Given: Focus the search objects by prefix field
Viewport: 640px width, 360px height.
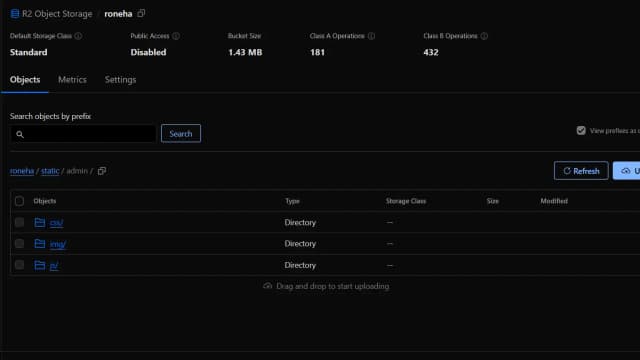Looking at the screenshot, I should tap(83, 134).
